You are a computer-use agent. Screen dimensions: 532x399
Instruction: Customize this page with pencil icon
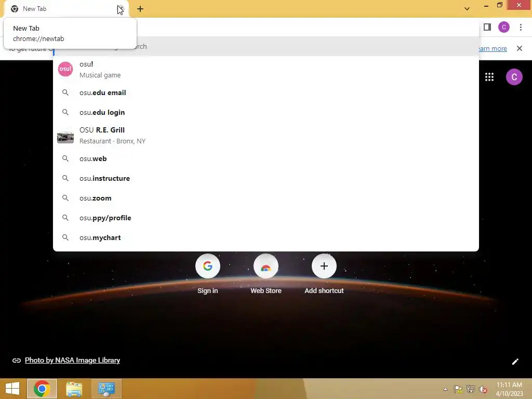point(515,362)
